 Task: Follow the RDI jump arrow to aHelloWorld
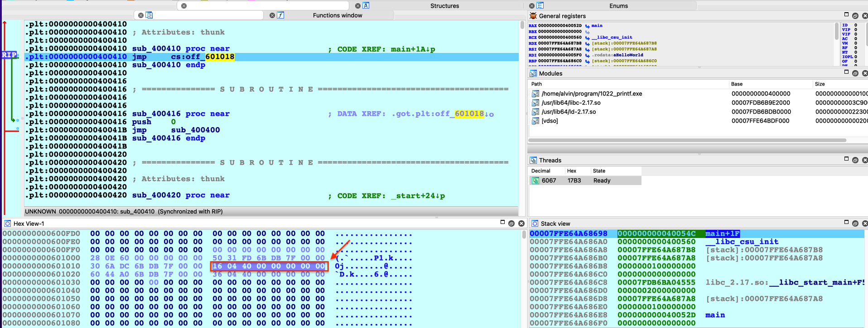[588, 55]
